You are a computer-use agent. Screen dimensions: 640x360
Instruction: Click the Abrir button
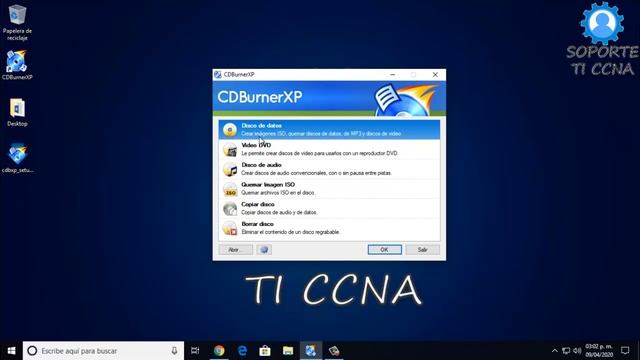point(236,249)
